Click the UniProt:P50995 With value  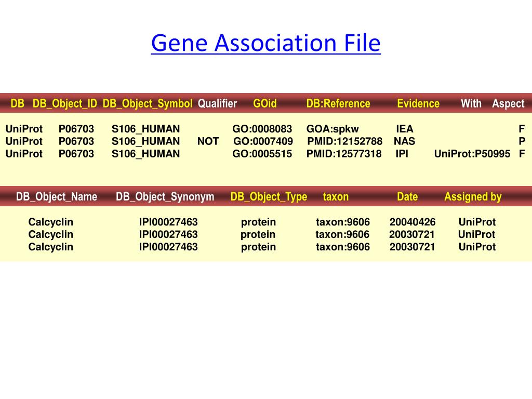click(472, 154)
